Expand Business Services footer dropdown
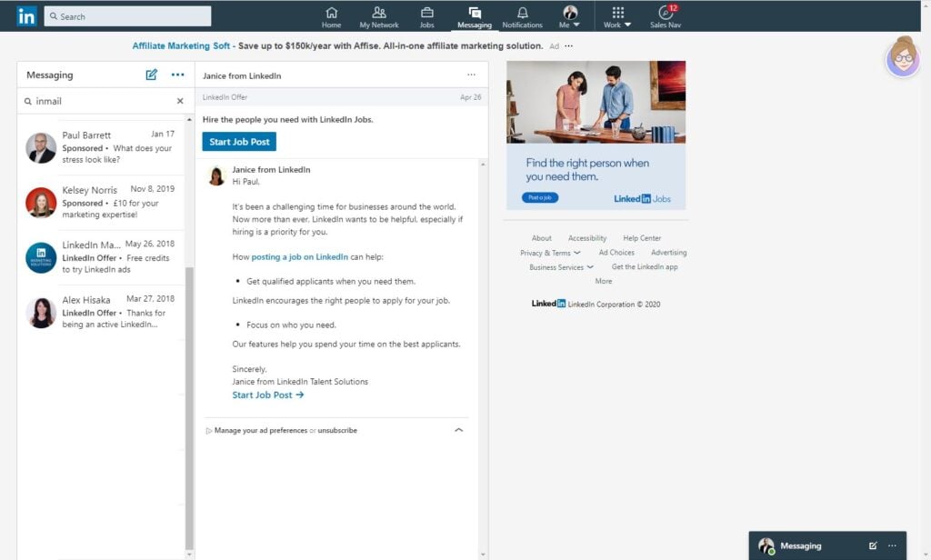This screenshot has height=560, width=931. [561, 267]
